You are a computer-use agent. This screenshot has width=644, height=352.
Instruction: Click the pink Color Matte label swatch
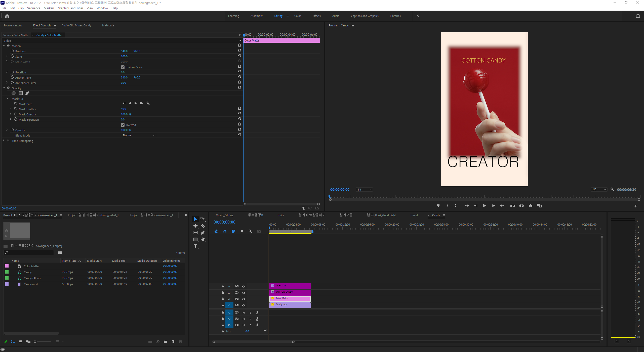[x=7, y=266]
